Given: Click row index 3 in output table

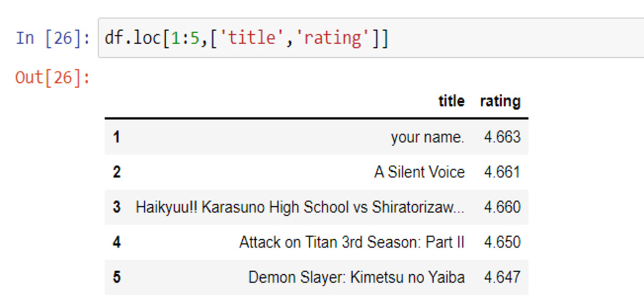Looking at the screenshot, I should [x=117, y=207].
